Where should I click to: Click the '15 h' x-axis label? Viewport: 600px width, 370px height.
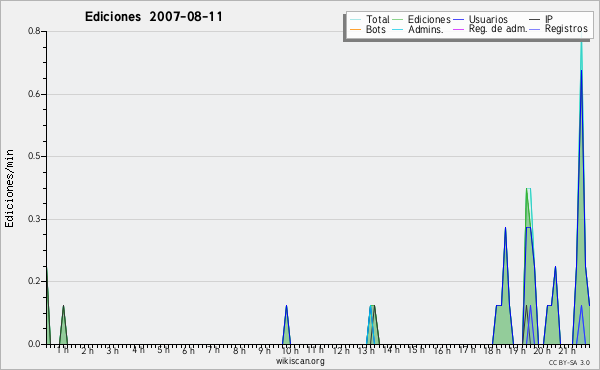(416, 350)
